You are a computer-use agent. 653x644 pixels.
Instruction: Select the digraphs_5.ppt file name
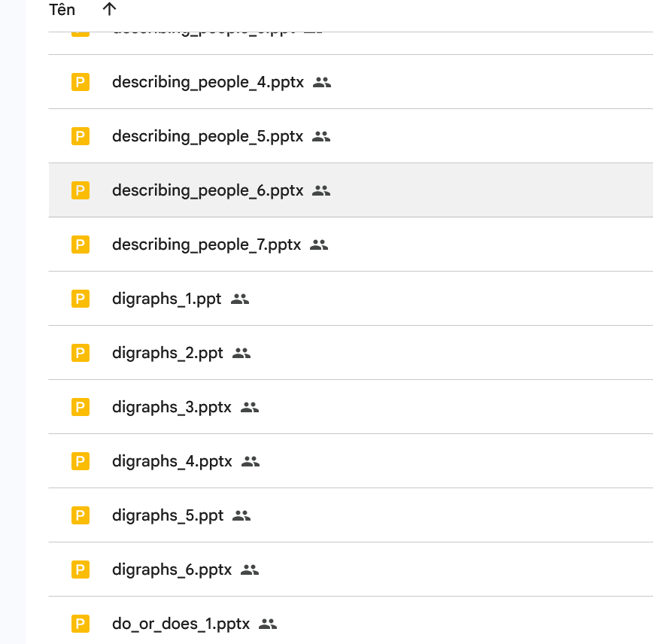pyautogui.click(x=167, y=515)
